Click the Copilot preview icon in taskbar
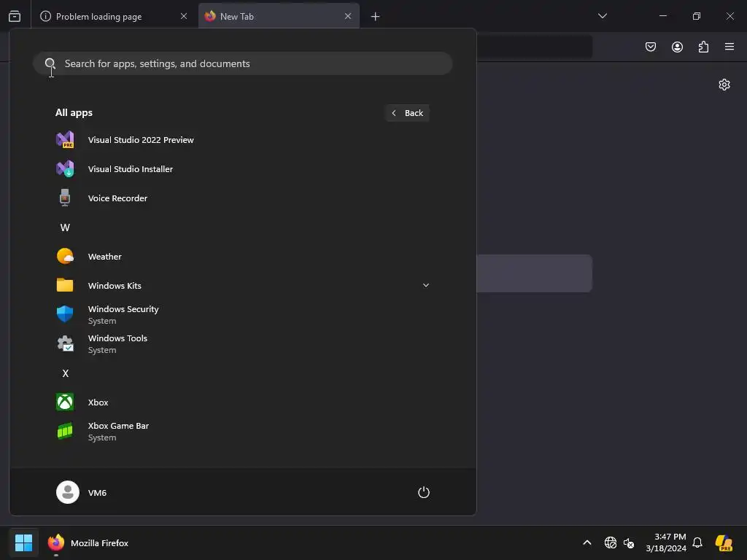The image size is (747, 560). pos(724,542)
